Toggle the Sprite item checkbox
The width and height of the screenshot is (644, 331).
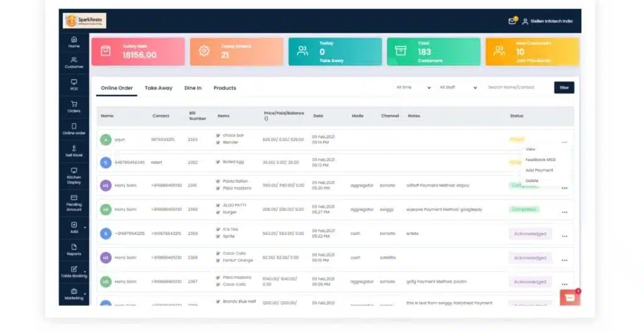[x=218, y=236]
